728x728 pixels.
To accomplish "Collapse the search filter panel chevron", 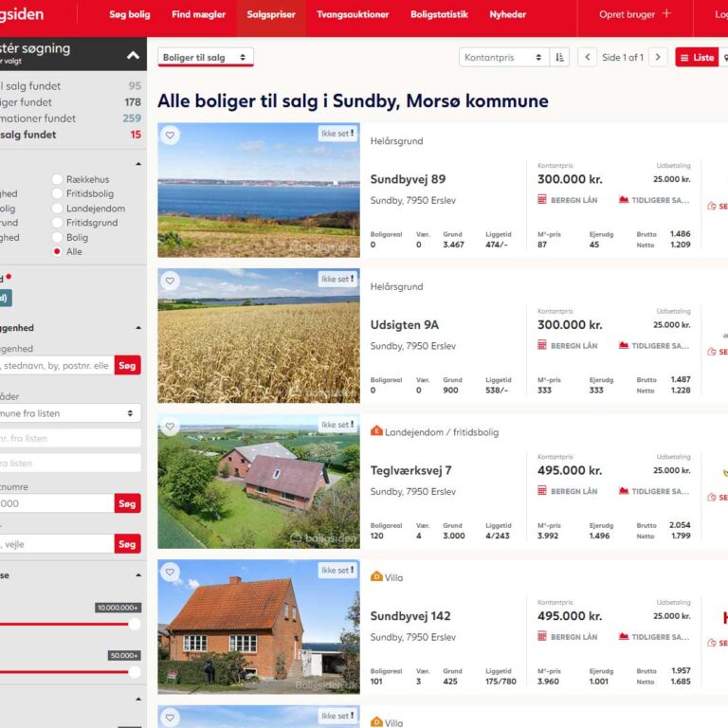I will tap(133, 56).
